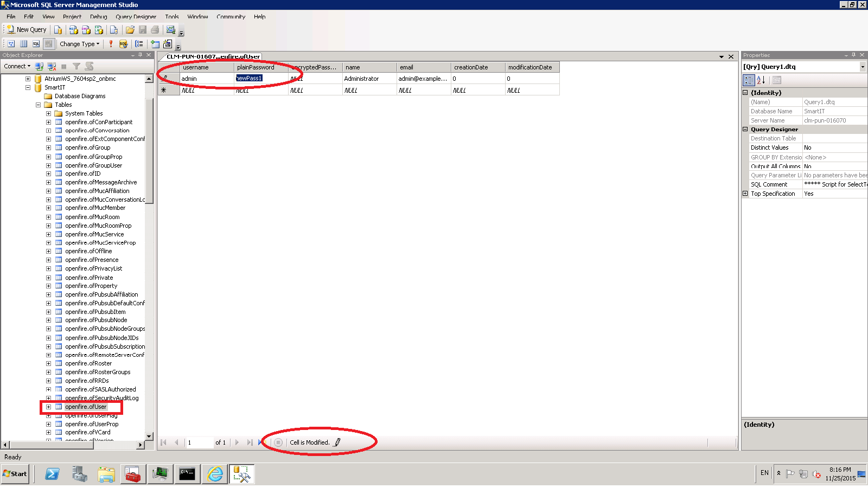The width and height of the screenshot is (868, 488).
Task: Click the Object Explorer scroll down arrow
Action: pos(149,436)
